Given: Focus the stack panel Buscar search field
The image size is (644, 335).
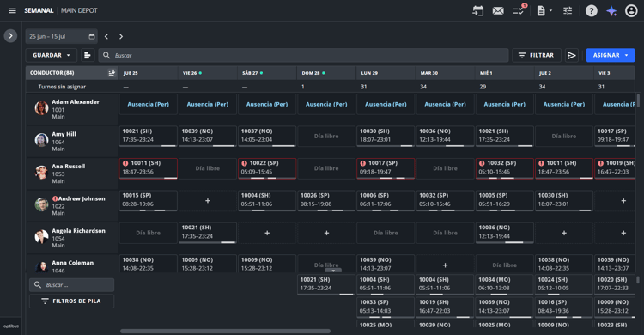Looking at the screenshot, I should (71, 285).
